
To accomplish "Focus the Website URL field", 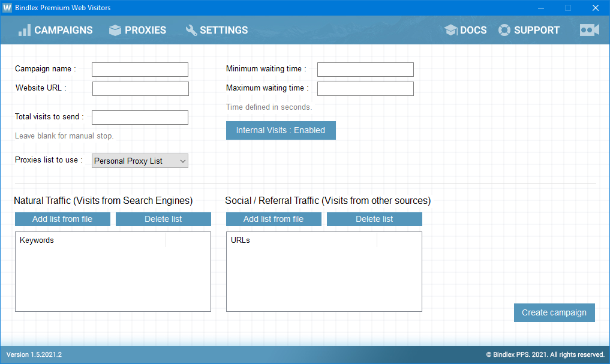I will (140, 89).
